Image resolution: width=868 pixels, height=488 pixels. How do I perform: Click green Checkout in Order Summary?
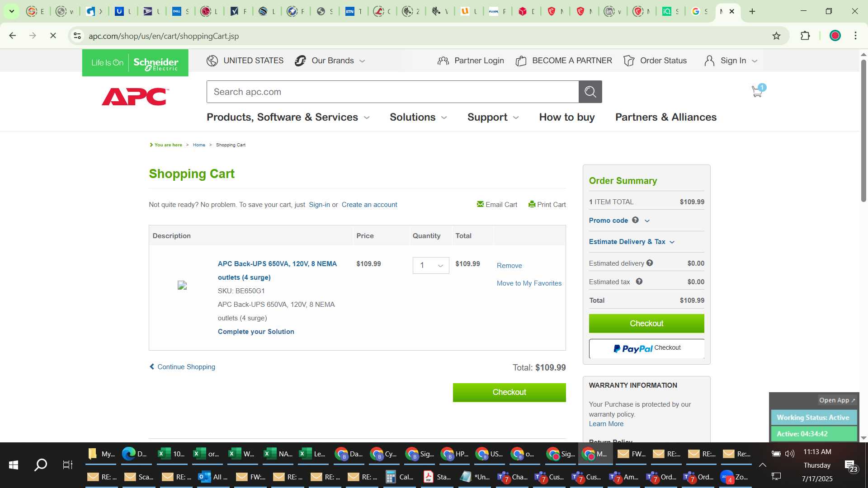[x=646, y=324]
